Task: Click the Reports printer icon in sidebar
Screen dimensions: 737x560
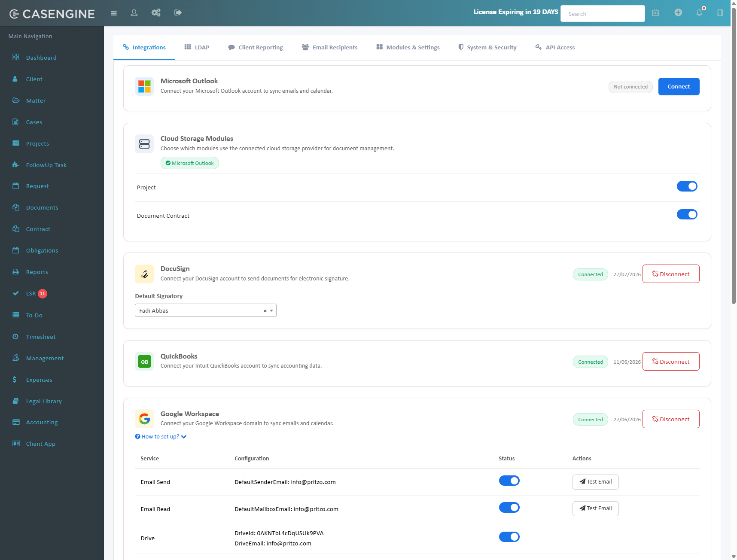Action: pos(16,272)
